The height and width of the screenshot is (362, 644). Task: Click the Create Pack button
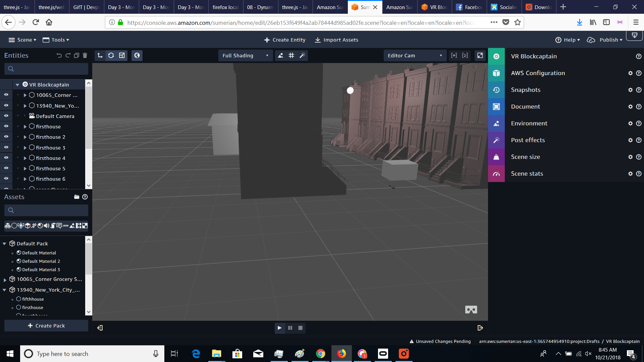(46, 325)
